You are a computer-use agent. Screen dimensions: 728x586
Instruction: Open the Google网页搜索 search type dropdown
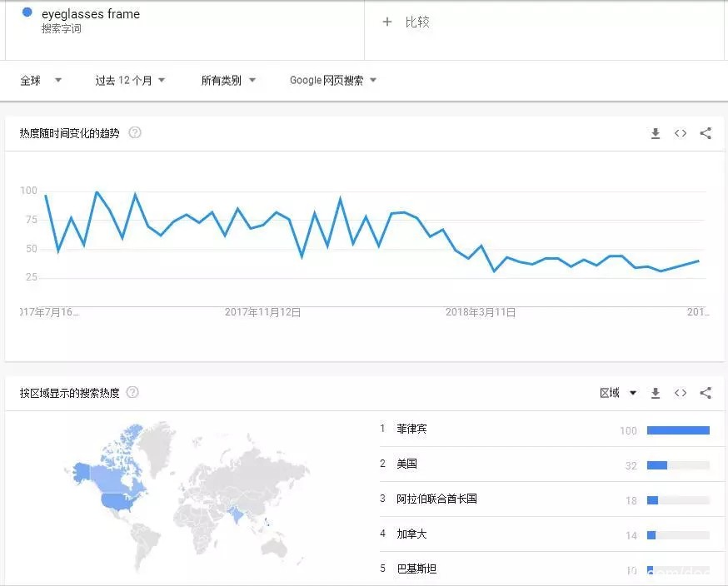coord(332,80)
